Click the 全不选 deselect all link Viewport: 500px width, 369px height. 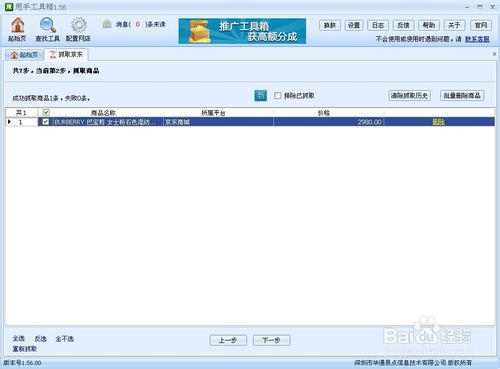(x=64, y=339)
